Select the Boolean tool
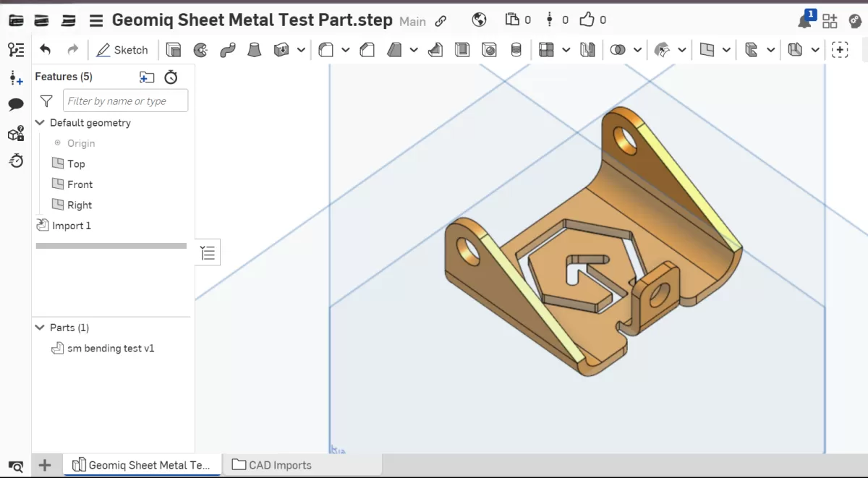The image size is (868, 478). coord(618,50)
